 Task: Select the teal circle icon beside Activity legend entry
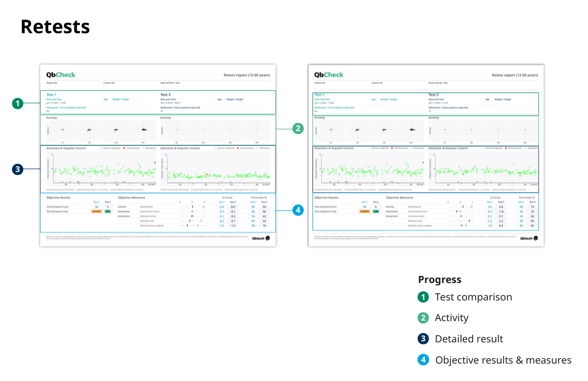point(424,318)
